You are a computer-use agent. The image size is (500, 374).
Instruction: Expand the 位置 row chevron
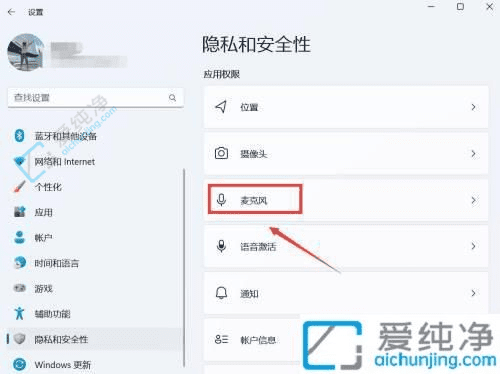point(473,107)
